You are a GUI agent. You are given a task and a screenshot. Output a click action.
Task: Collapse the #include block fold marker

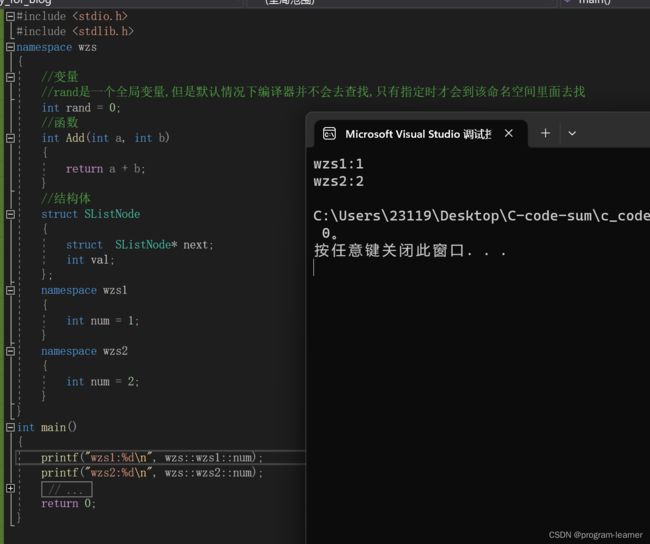(x=10, y=16)
